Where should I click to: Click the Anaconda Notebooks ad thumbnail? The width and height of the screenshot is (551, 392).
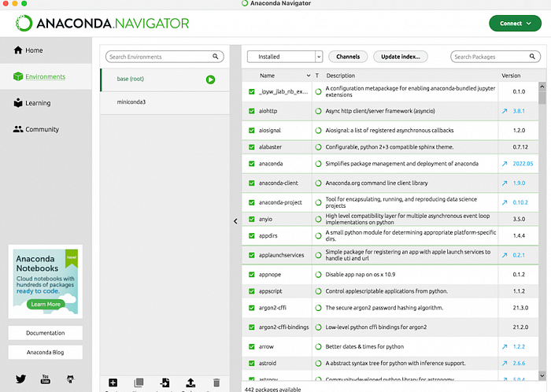pyautogui.click(x=46, y=282)
